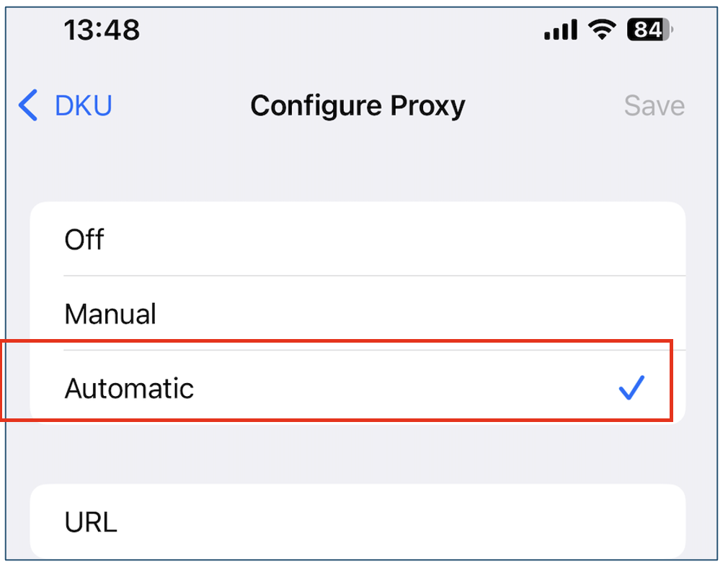Focus the URL input field

tap(358, 522)
